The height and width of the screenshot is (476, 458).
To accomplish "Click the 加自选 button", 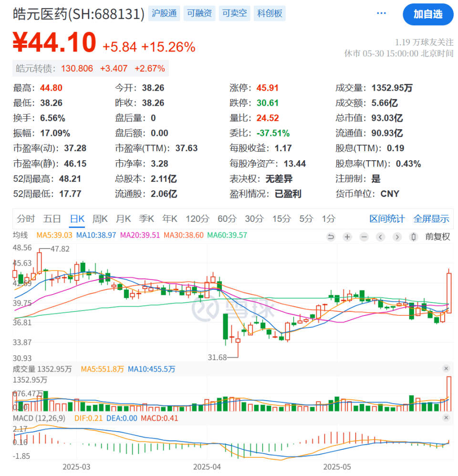I will (427, 14).
